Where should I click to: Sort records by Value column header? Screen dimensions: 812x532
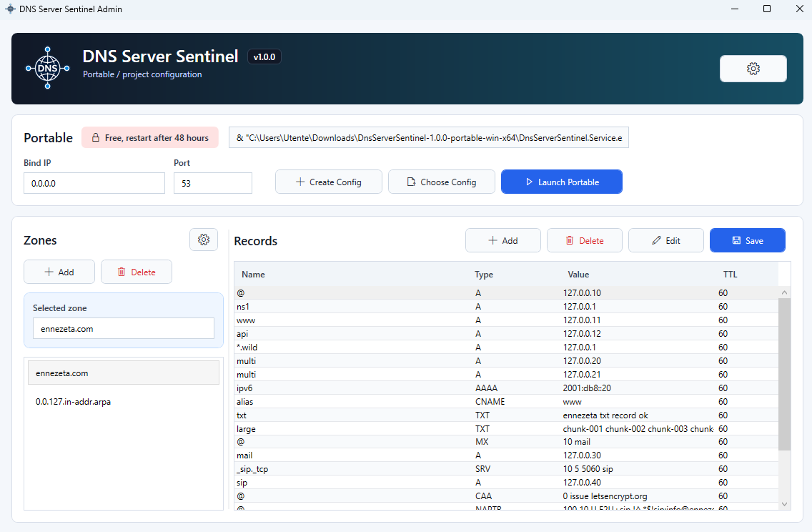click(578, 274)
